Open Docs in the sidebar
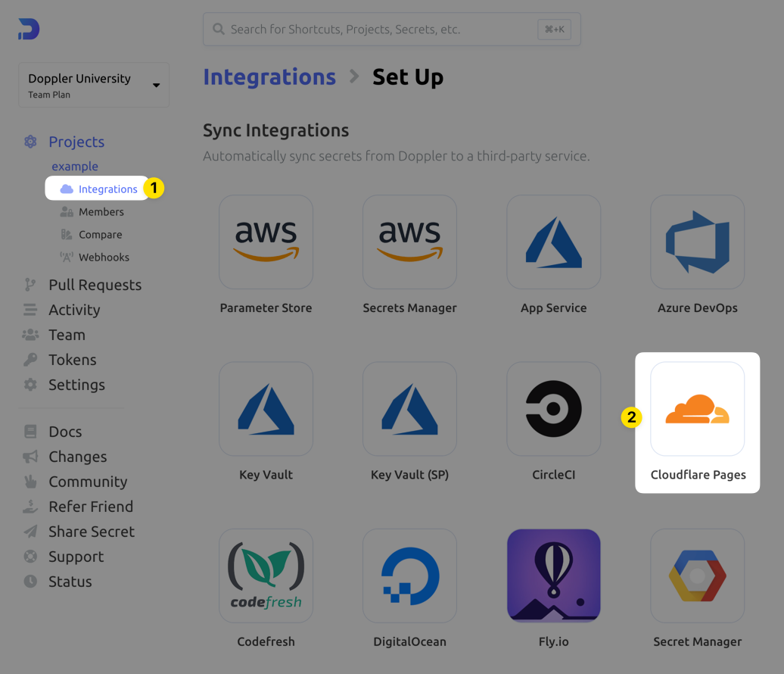 click(65, 432)
